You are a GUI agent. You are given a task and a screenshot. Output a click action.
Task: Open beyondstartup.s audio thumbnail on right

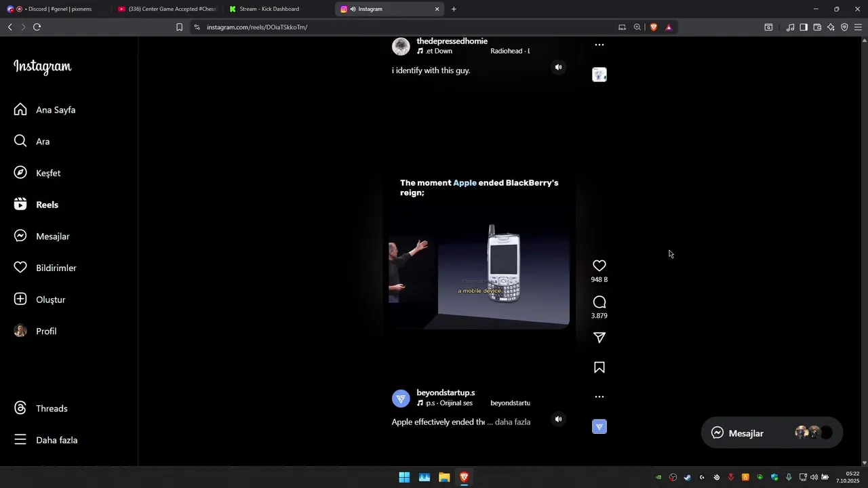coord(599,426)
